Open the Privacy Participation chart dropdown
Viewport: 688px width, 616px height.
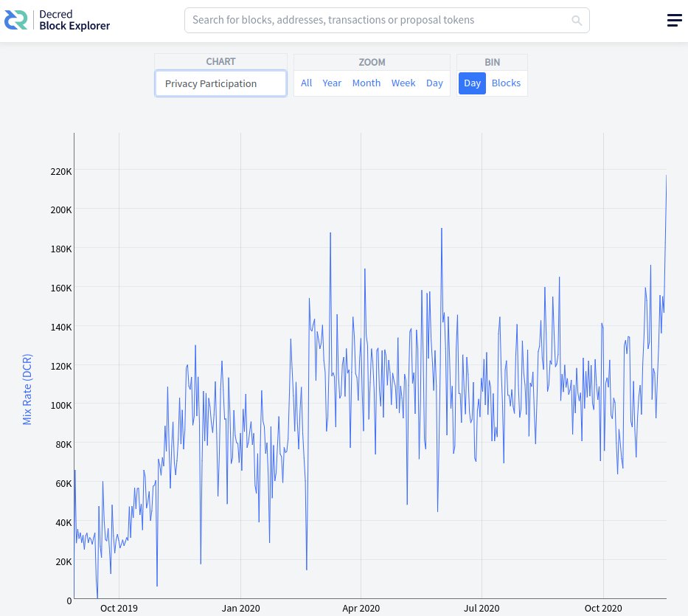220,83
